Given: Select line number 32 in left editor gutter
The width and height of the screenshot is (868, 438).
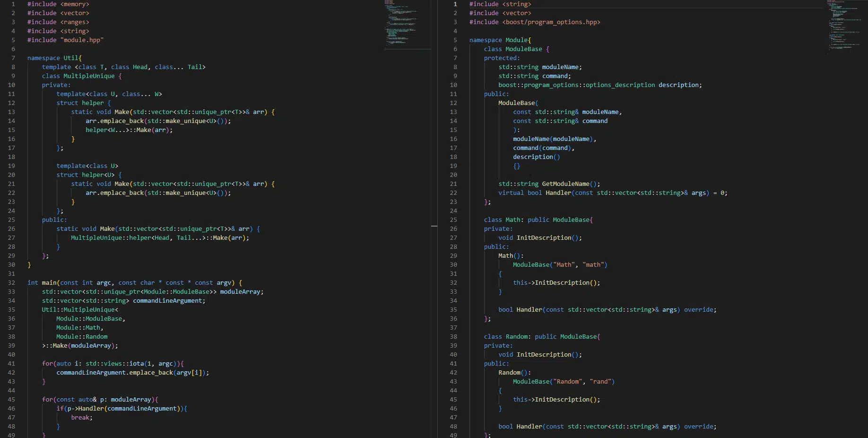Looking at the screenshot, I should click(x=11, y=283).
